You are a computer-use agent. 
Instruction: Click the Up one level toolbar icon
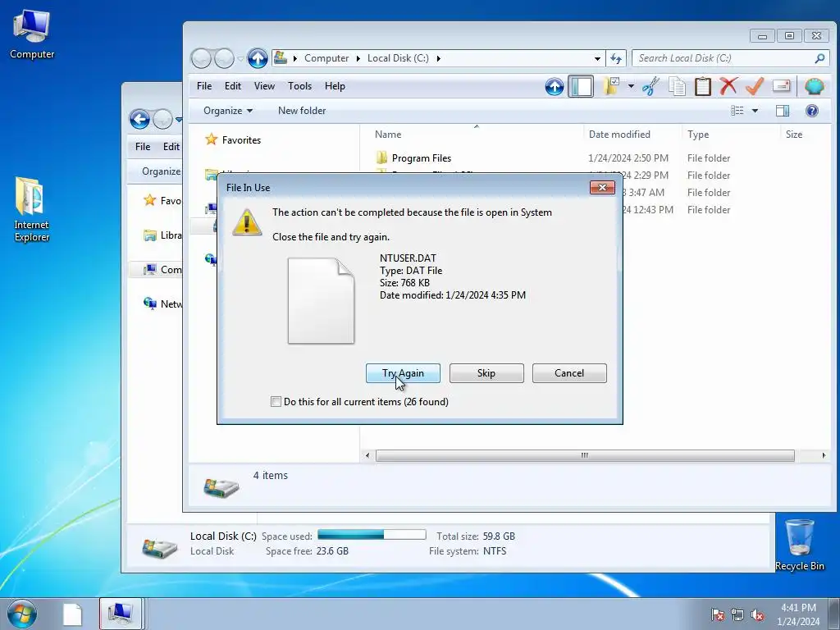tap(555, 86)
